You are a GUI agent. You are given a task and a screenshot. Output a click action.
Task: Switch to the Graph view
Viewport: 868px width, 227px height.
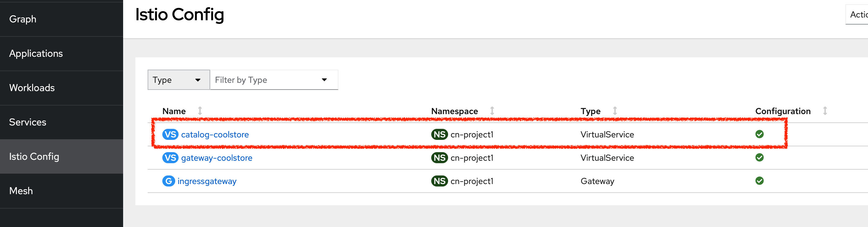coord(23,19)
